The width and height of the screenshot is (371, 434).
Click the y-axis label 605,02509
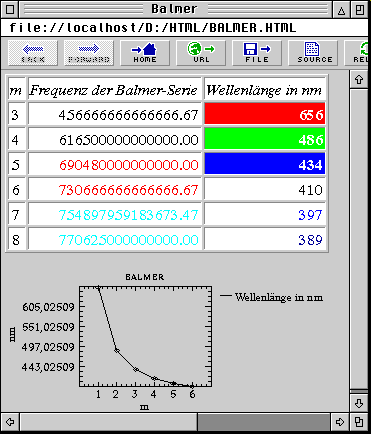click(48, 307)
